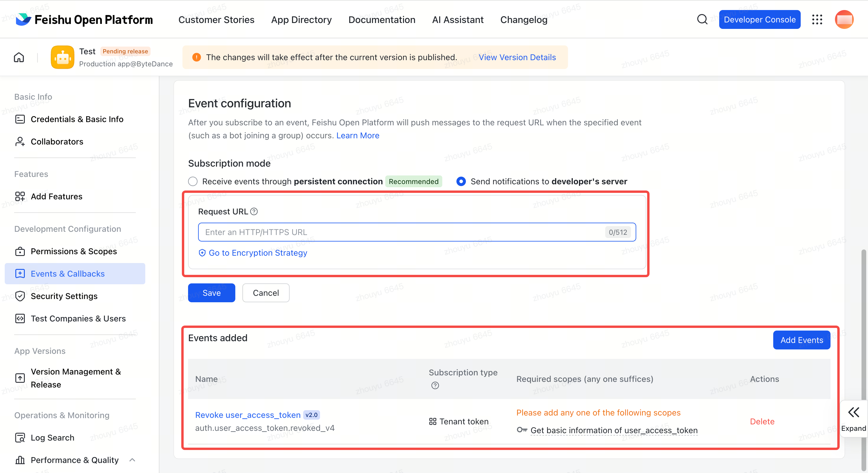Open the apps grid icon
The image size is (868, 473).
coord(817,19)
